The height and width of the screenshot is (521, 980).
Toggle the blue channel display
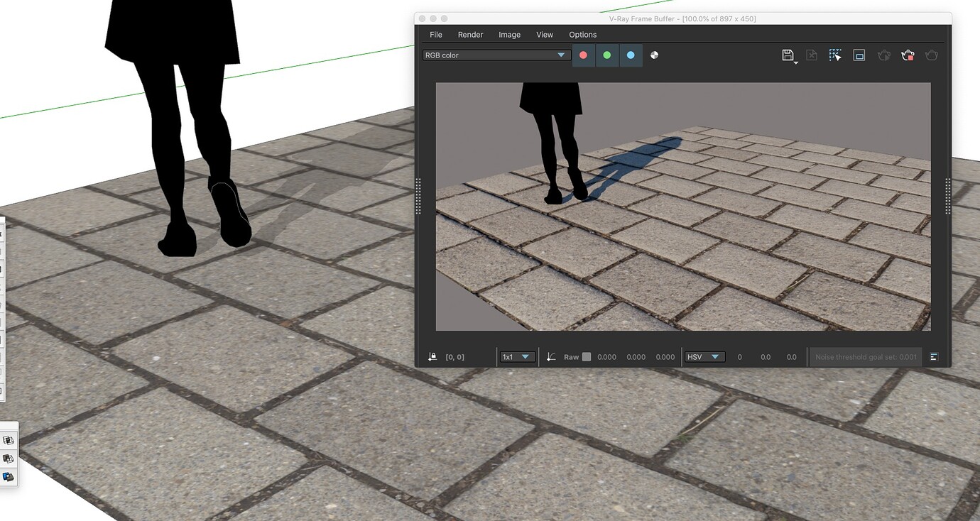click(631, 55)
